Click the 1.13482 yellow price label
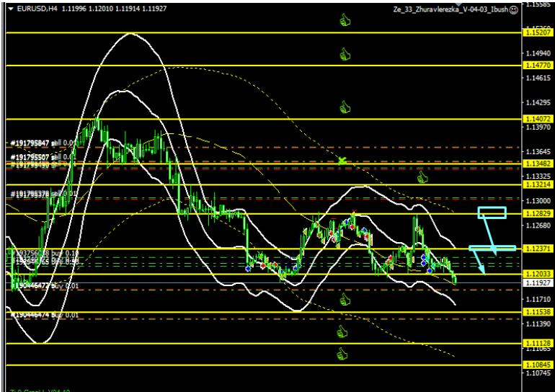555x392 pixels. pyautogui.click(x=538, y=163)
